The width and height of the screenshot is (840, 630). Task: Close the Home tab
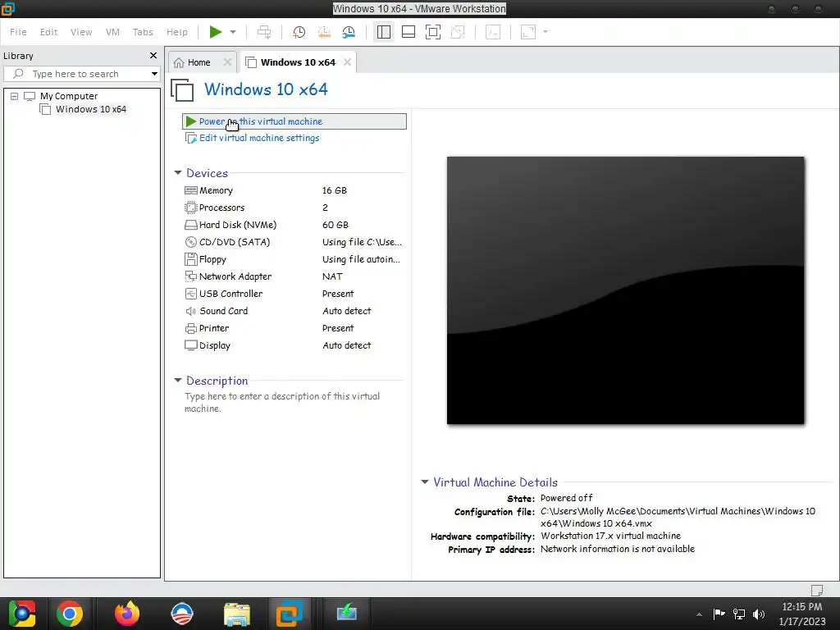pyautogui.click(x=227, y=62)
